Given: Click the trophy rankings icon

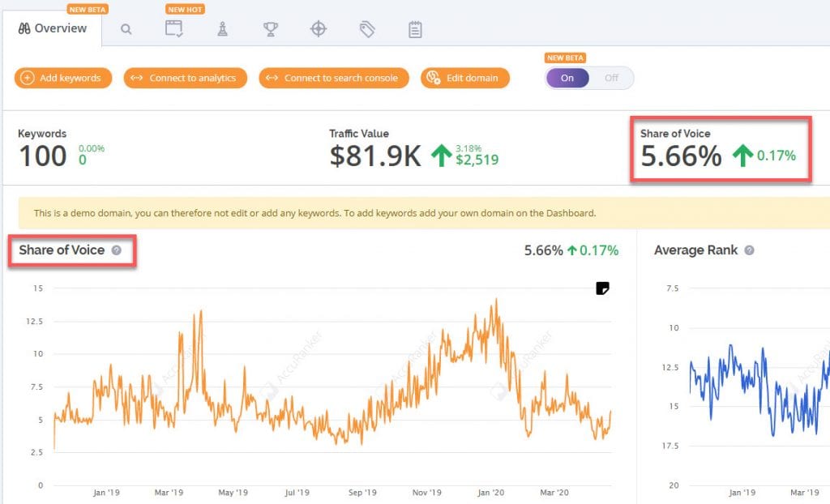Looking at the screenshot, I should click(x=270, y=28).
